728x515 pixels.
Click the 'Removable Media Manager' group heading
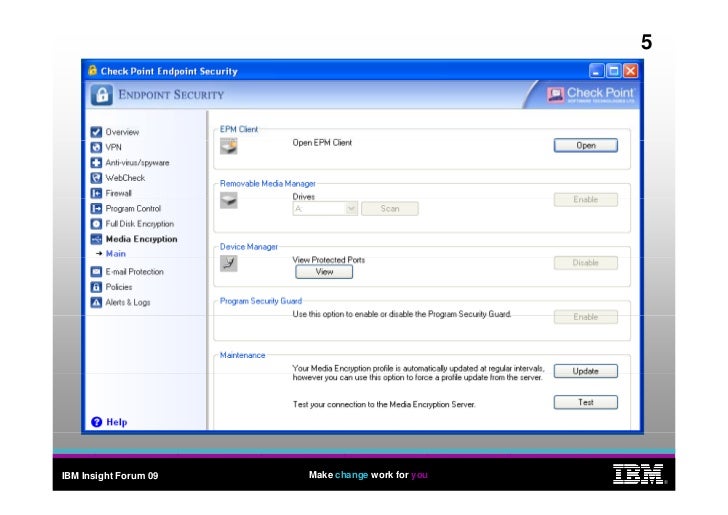point(267,184)
